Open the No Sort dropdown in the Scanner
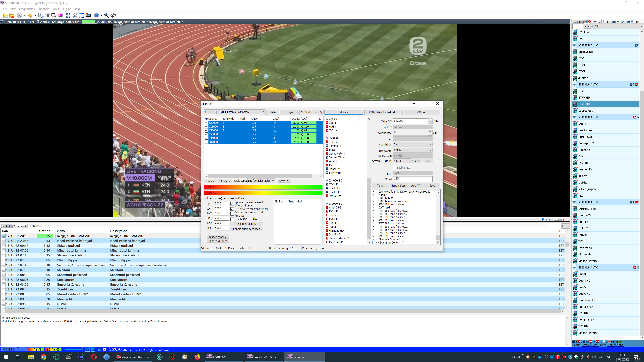This screenshot has height=362, width=644. pos(309,112)
